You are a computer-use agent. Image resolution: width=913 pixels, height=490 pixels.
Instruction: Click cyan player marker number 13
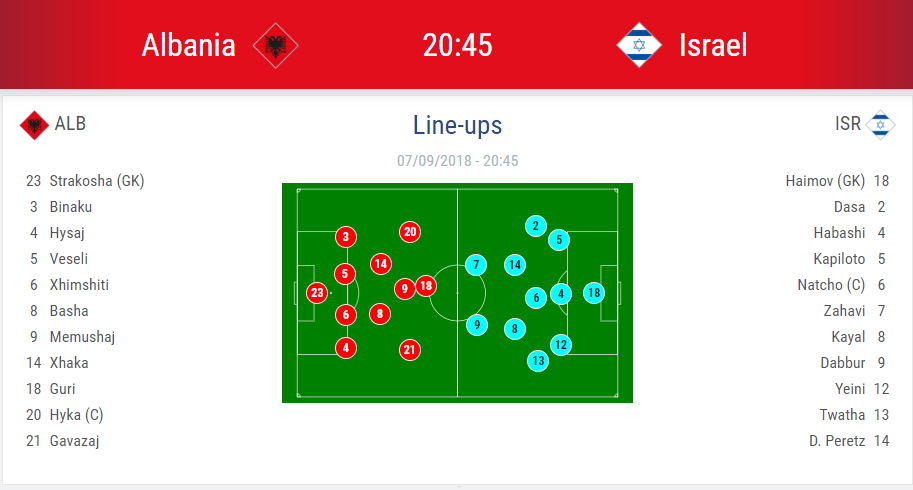pyautogui.click(x=538, y=360)
